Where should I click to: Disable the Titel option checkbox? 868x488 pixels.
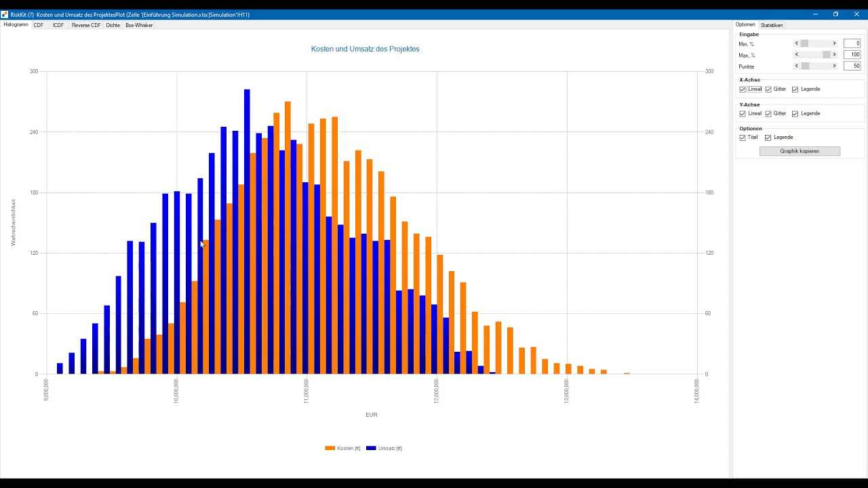point(743,138)
